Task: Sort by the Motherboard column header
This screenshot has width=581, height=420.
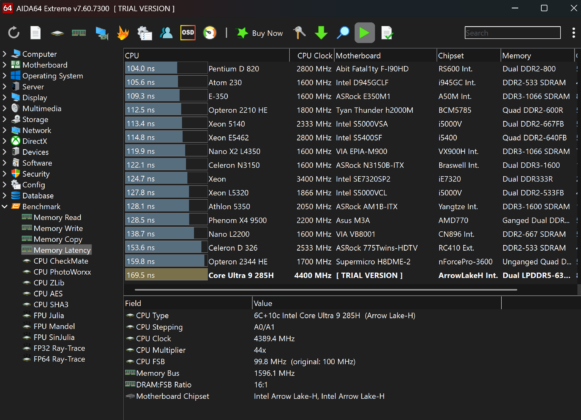Action: coord(385,56)
